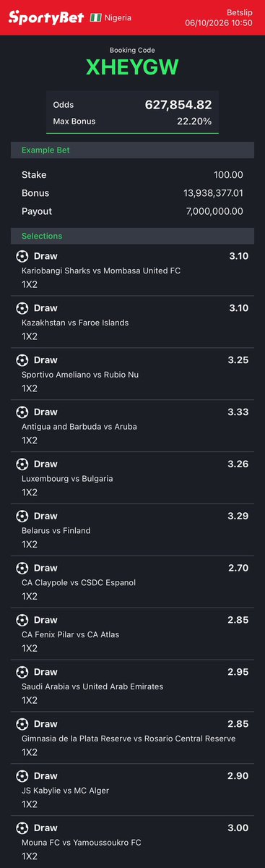Select the booking code XHEYGW

[132, 67]
